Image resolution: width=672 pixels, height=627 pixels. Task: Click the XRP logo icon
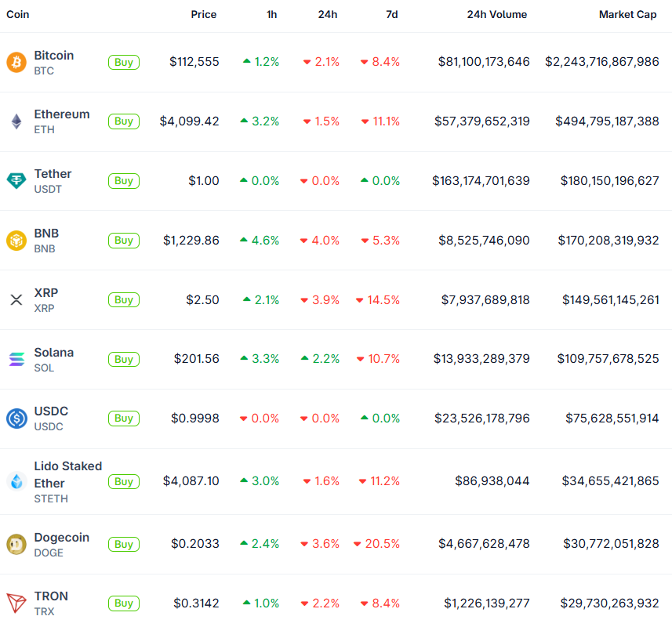16,299
